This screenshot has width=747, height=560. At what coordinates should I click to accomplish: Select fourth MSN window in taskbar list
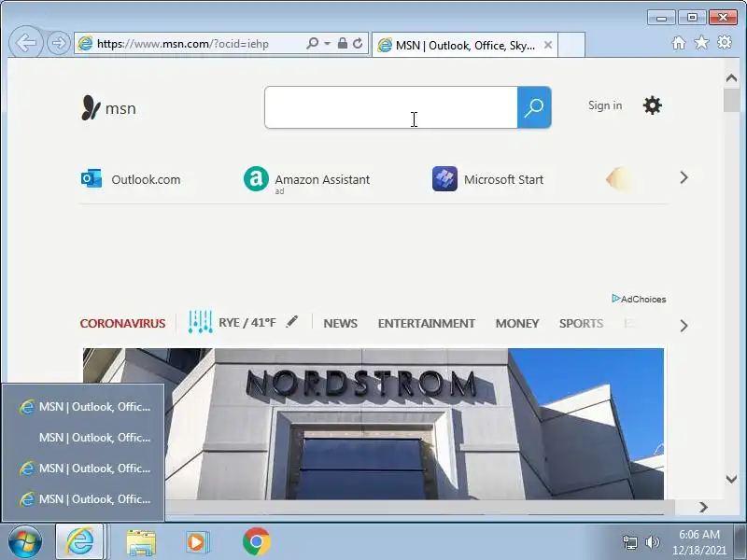point(84,499)
